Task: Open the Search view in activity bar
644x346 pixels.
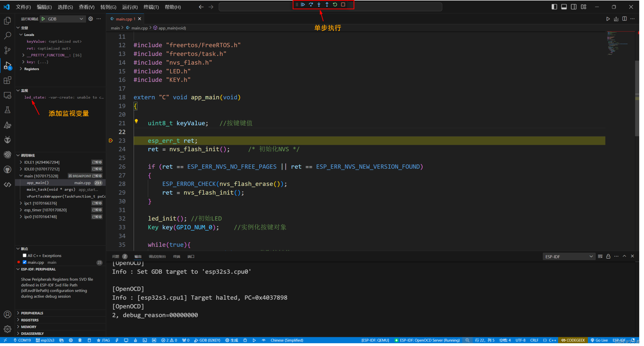Action: coord(8,35)
